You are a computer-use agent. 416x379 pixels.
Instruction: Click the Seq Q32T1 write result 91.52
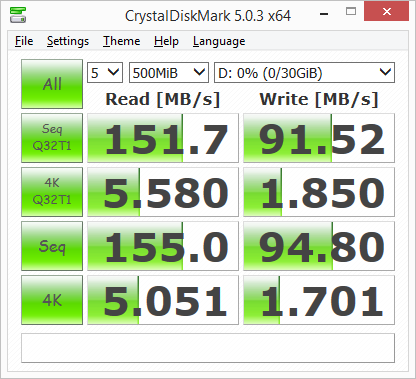click(319, 138)
